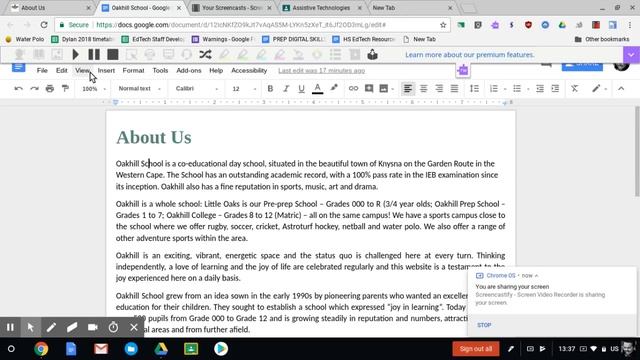The height and width of the screenshot is (360, 640).
Task: Open the Normal text style dropdown
Action: (139, 89)
